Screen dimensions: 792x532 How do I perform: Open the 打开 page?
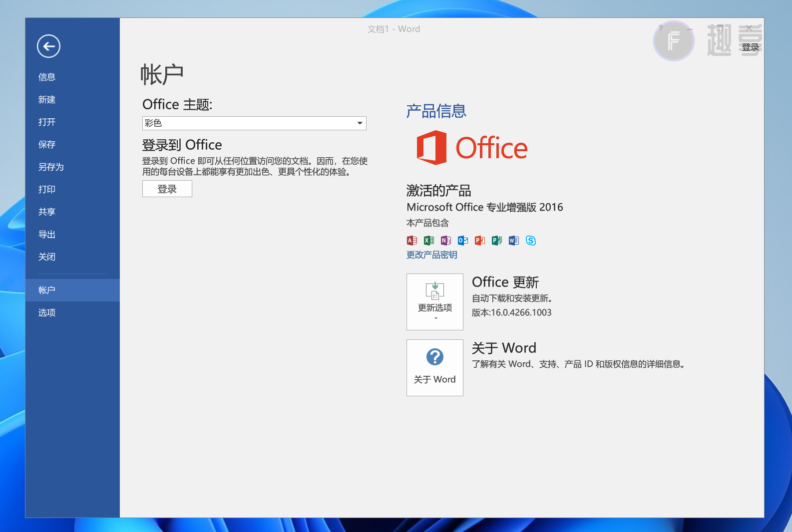72,122
